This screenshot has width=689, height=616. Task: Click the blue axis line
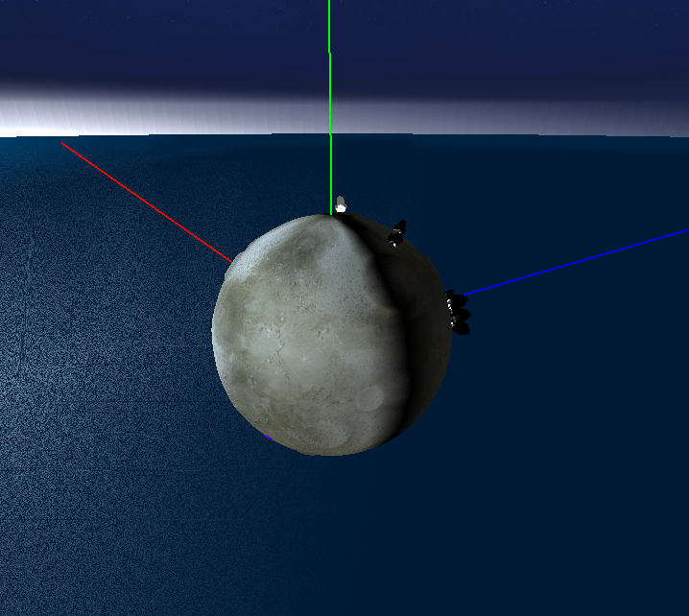point(576,262)
